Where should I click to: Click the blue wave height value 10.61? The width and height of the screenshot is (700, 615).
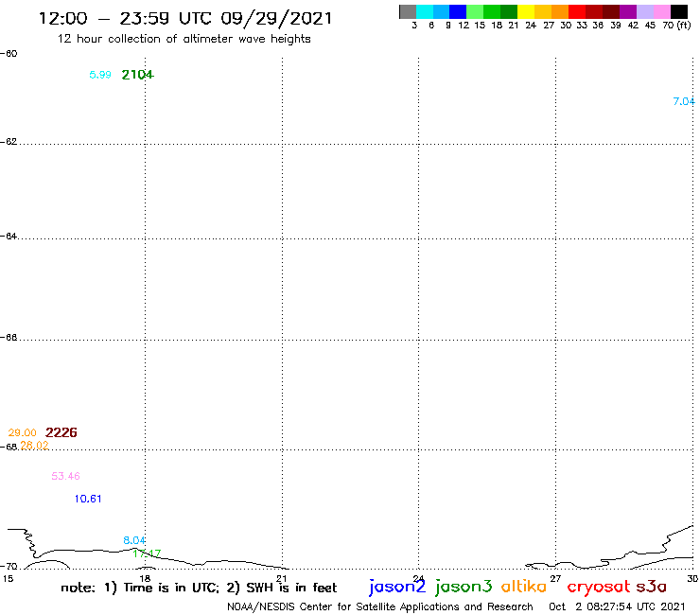[88, 499]
